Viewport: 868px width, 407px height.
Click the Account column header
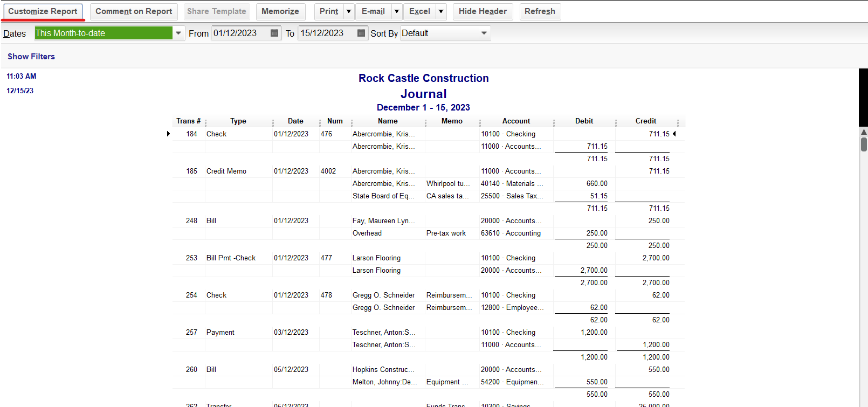(x=516, y=121)
